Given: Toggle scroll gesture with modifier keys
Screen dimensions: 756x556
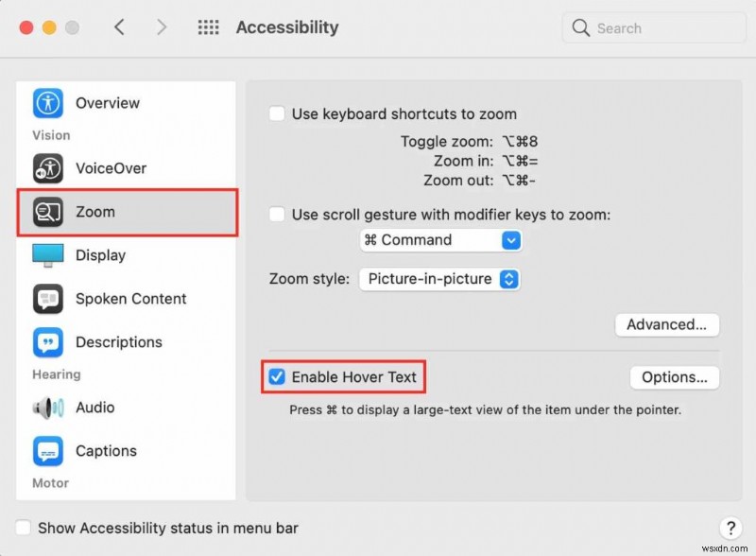Looking at the screenshot, I should click(277, 215).
